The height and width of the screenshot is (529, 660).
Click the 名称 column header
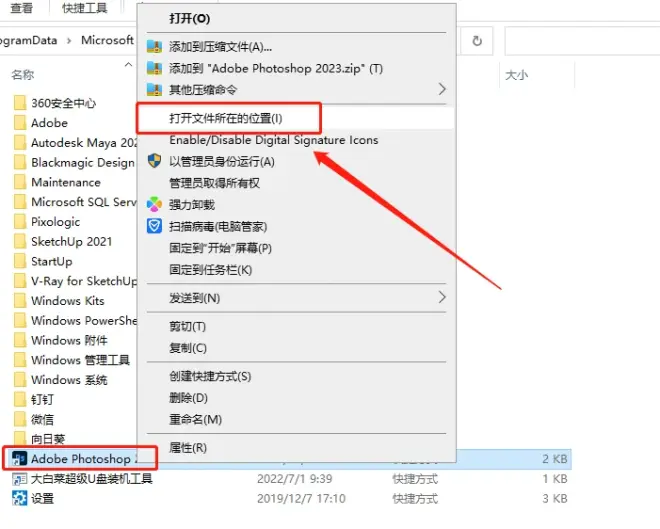[x=23, y=75]
